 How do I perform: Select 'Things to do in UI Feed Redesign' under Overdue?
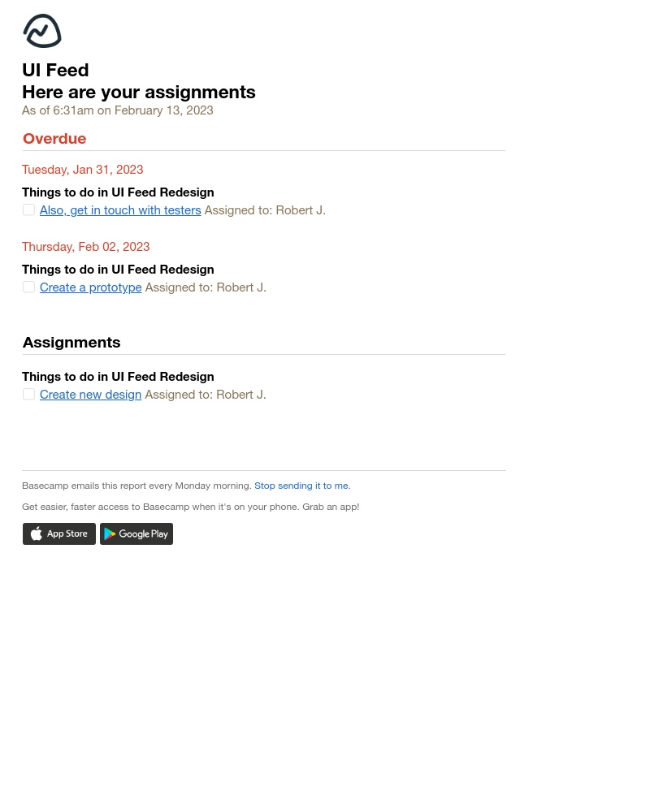point(118,192)
